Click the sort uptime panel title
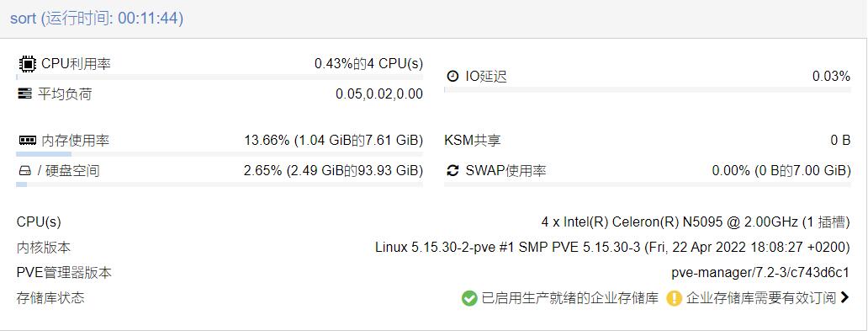The width and height of the screenshot is (868, 331). (97, 19)
